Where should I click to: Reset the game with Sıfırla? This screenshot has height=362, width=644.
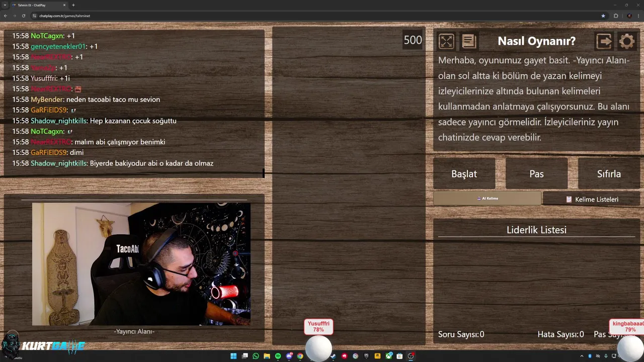609,173
